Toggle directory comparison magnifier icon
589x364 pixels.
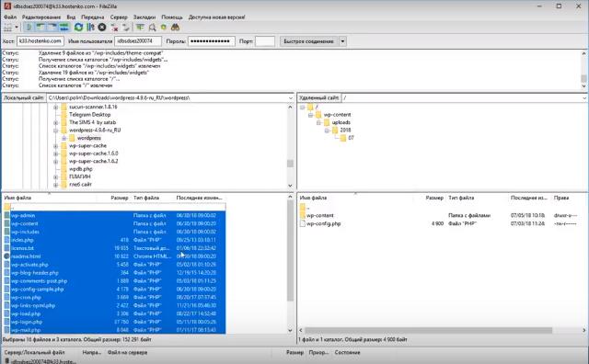coord(152,28)
